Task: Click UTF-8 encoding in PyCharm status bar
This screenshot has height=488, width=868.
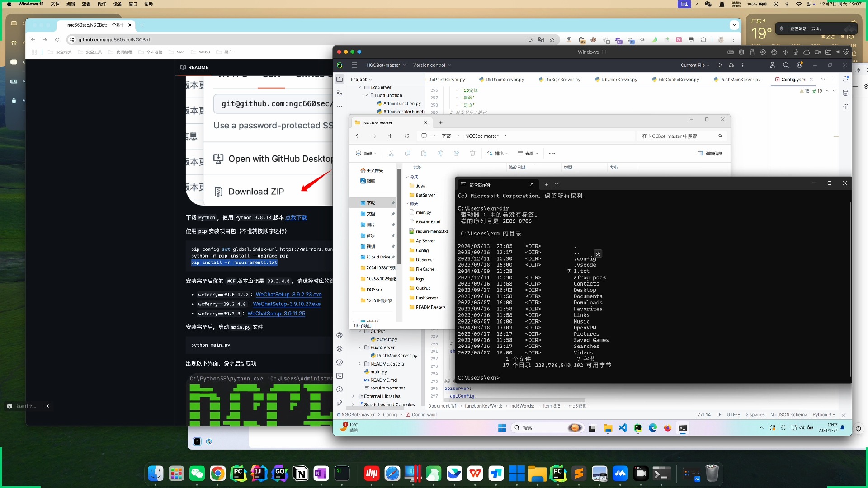Action: (733, 415)
